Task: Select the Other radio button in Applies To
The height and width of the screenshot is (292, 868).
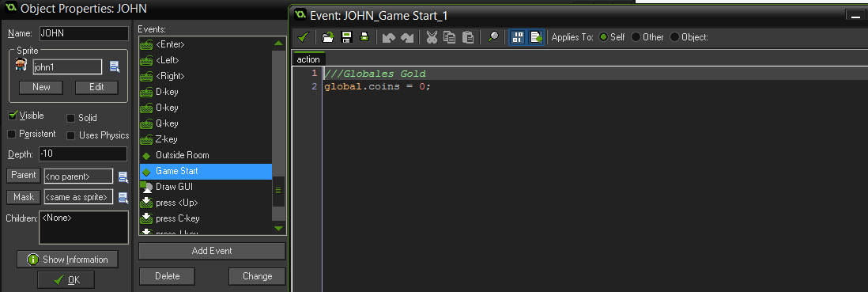Action: coord(636,37)
